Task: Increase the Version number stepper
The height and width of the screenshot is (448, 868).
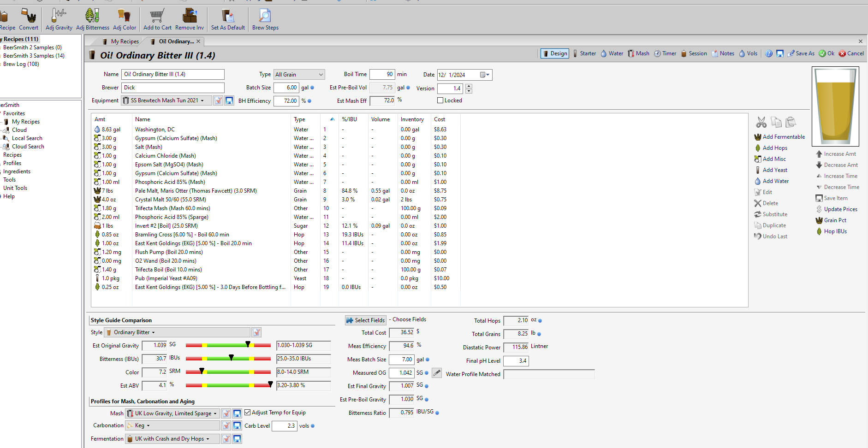Action: [469, 86]
